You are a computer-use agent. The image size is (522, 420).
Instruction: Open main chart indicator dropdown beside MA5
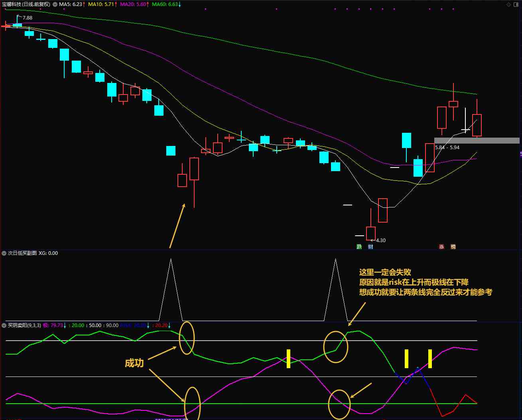pyautogui.click(x=55, y=4)
